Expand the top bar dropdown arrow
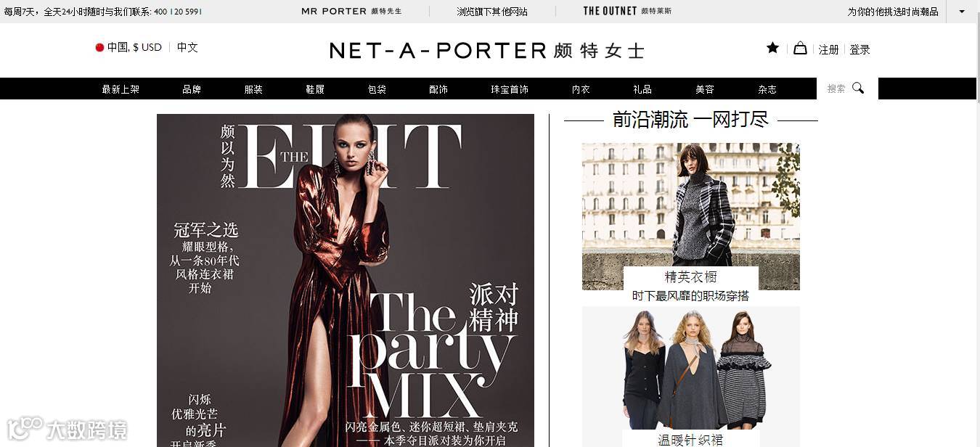The image size is (980, 447). coord(963,12)
